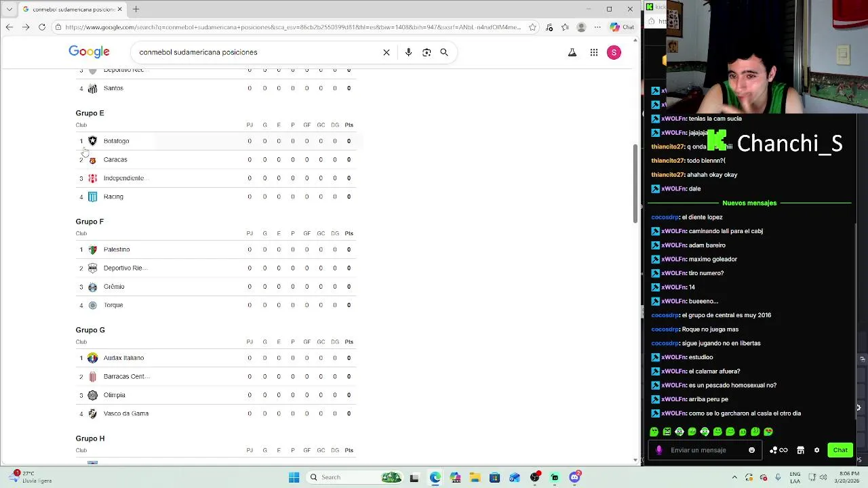Open the chat shop icon

pos(800,450)
